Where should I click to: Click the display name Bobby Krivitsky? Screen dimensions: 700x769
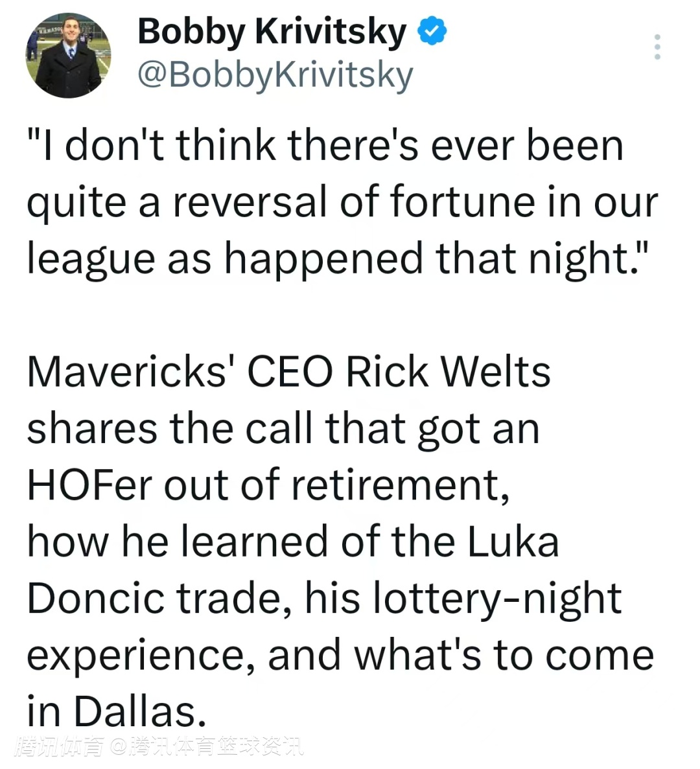272,31
